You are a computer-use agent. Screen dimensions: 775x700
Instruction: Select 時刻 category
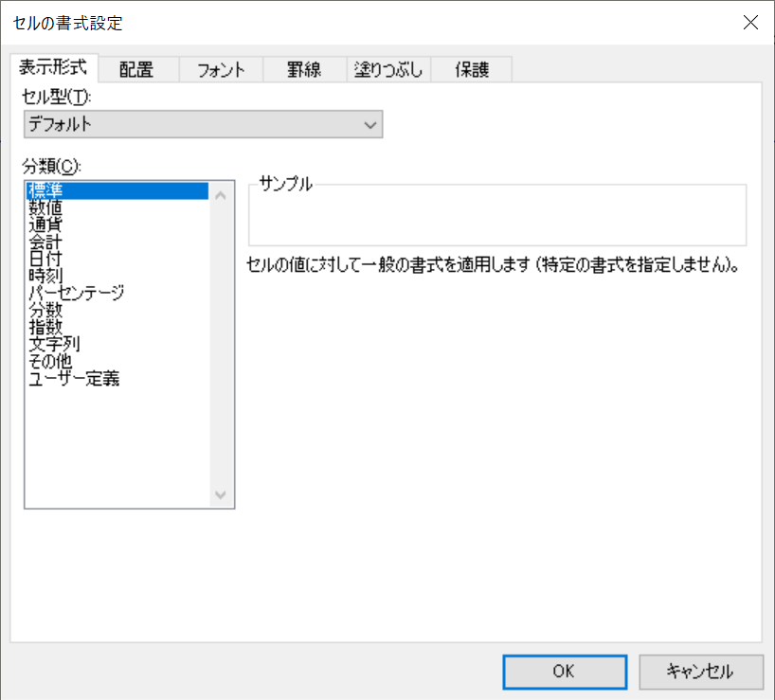117,276
